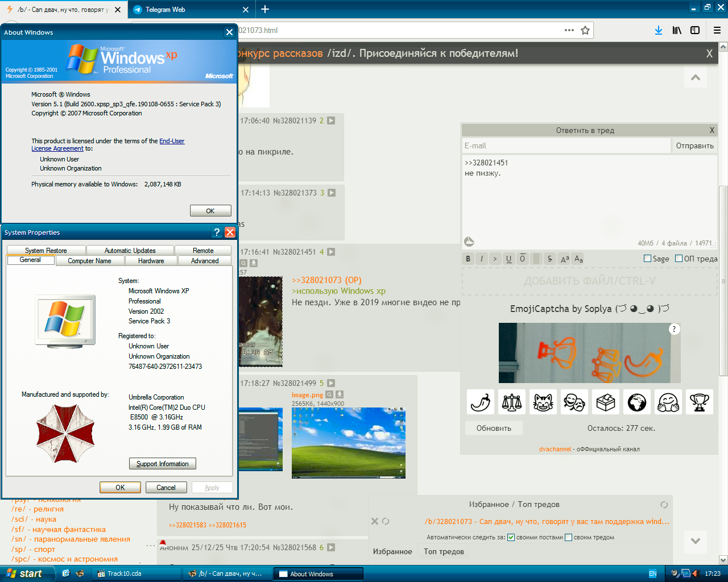Enable the ОП треда checkbox
728x582 pixels.
pos(679,259)
